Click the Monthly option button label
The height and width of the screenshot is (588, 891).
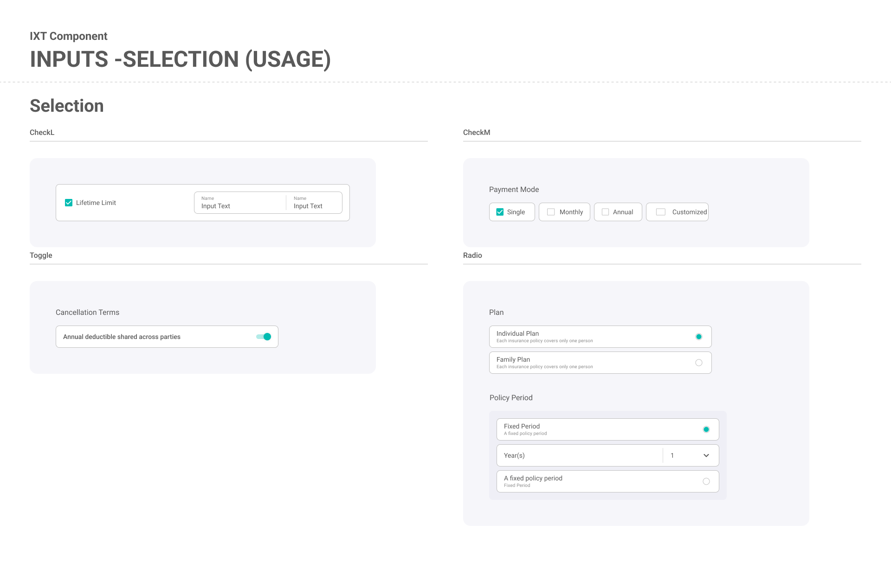click(x=571, y=212)
